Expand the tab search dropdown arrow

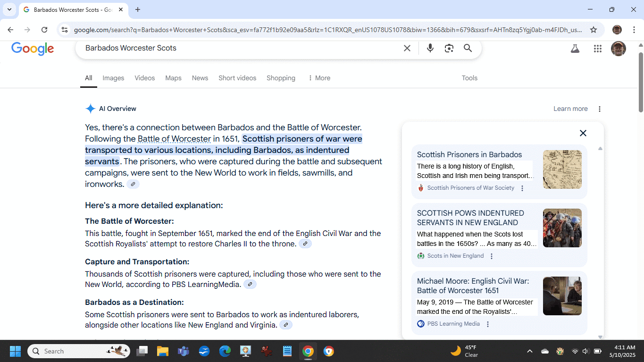pos(9,9)
